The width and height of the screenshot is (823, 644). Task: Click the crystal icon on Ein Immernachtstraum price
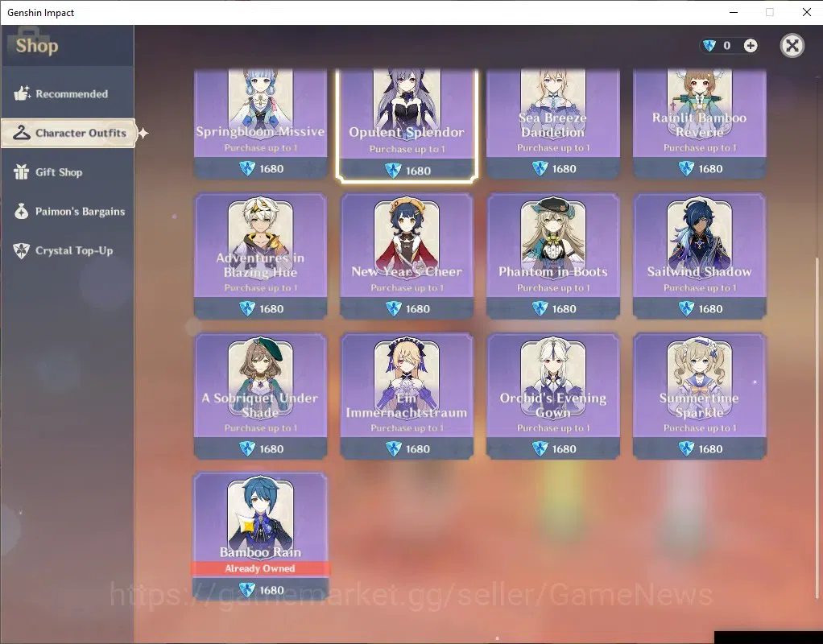(393, 448)
